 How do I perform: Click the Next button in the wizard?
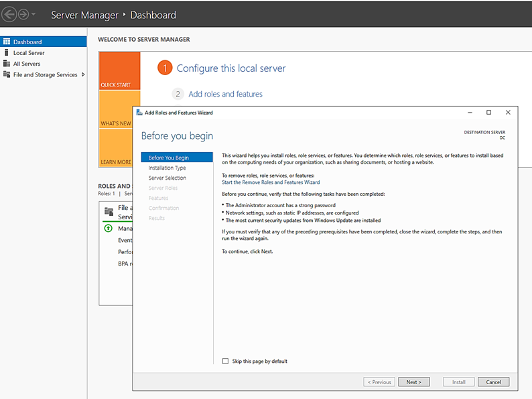coord(413,382)
